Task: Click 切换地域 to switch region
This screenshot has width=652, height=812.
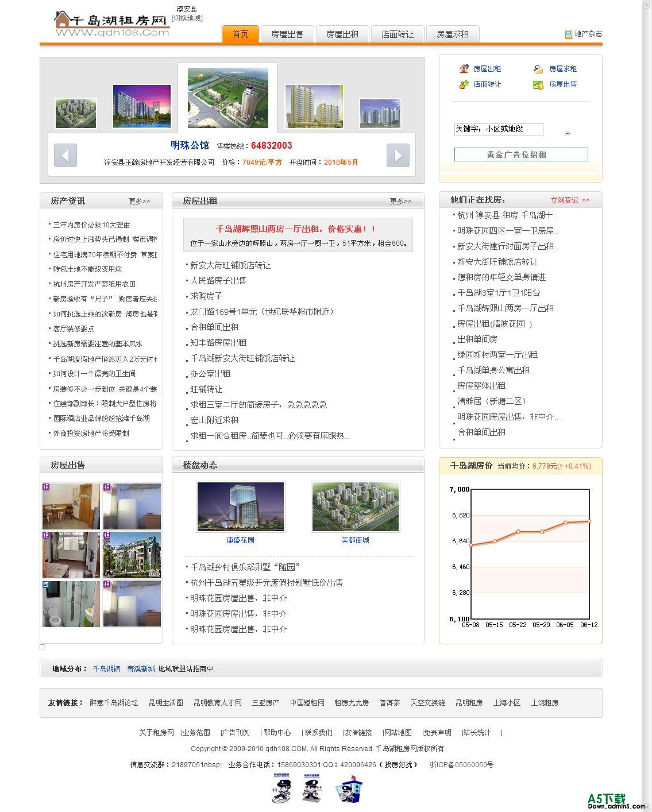Action: tap(187, 18)
